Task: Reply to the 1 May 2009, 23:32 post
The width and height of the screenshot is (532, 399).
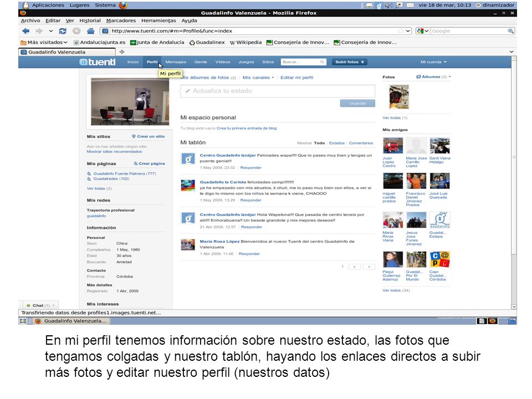Action: pos(250,167)
